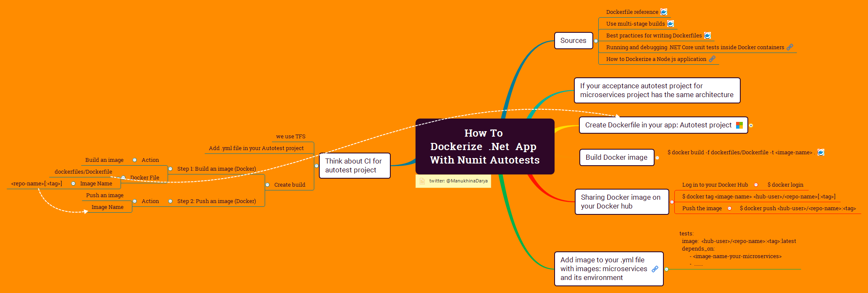Select the central How To Dockerize .Net App topic
This screenshot has height=293, width=868.
(x=485, y=146)
